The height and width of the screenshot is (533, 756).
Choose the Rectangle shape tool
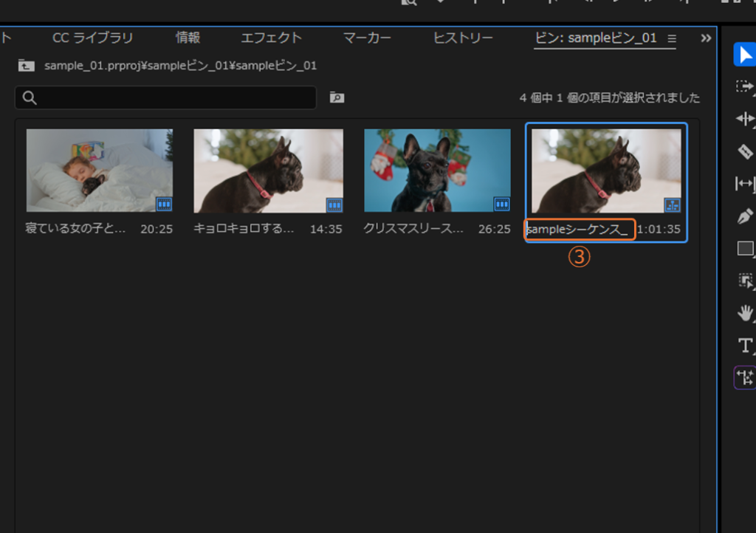(x=744, y=249)
